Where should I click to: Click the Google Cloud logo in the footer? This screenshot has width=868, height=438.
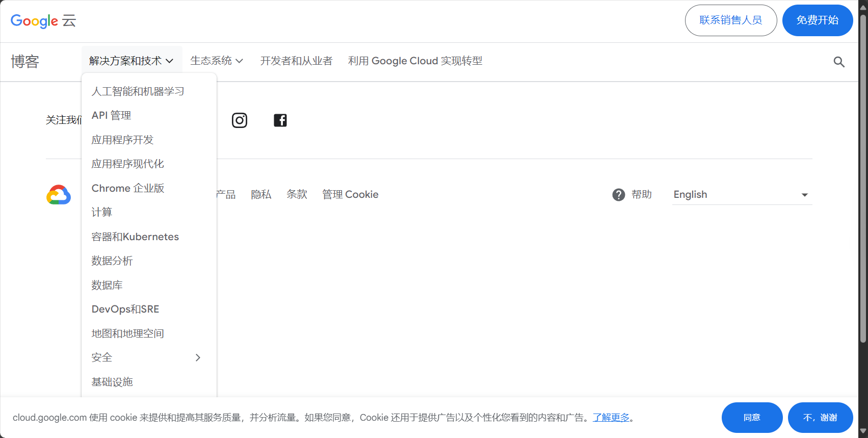click(x=59, y=195)
